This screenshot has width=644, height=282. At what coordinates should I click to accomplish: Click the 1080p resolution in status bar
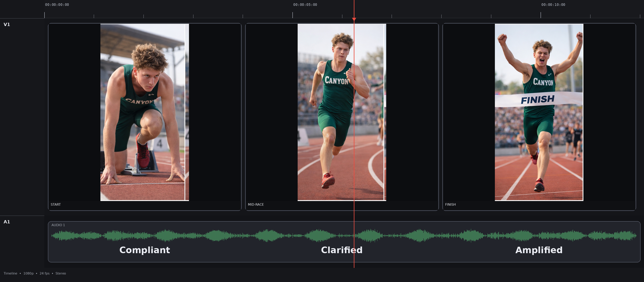[x=28, y=273]
